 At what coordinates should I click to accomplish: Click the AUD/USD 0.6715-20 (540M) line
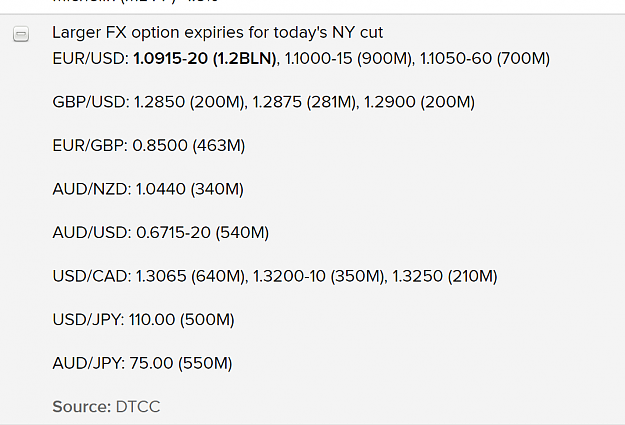point(161,232)
